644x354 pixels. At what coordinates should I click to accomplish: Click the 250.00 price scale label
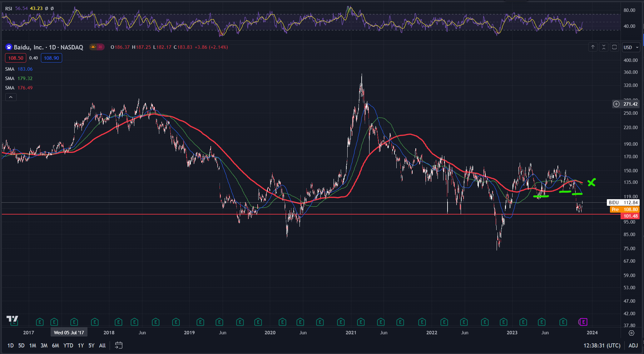pyautogui.click(x=631, y=113)
